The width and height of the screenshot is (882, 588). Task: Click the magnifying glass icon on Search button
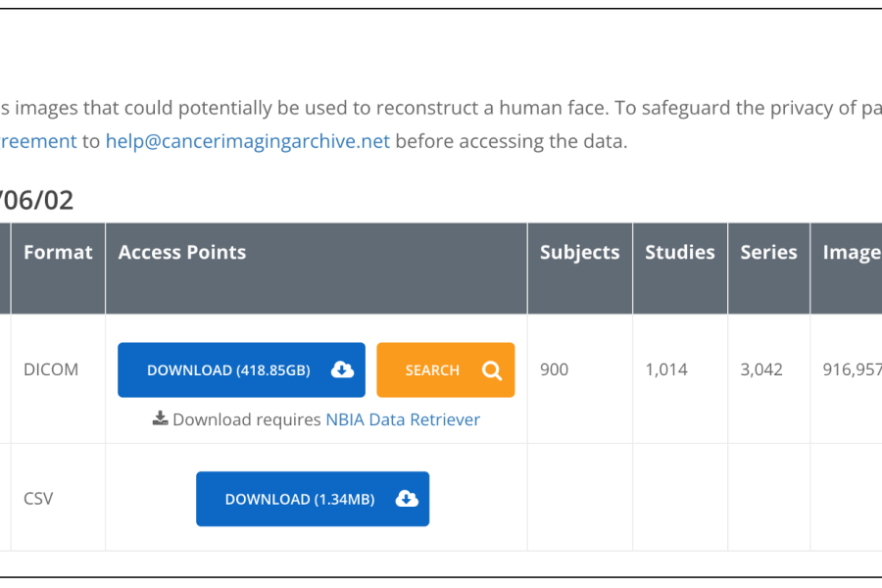492,370
